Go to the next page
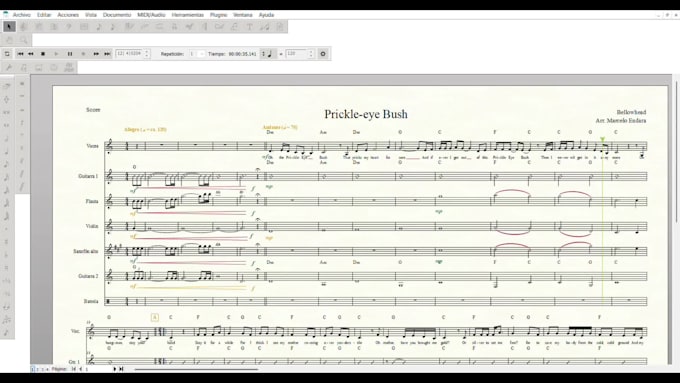 pos(114,369)
